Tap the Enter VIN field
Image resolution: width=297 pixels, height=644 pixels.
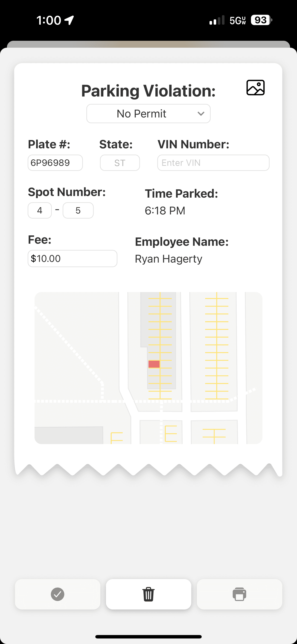(213, 163)
